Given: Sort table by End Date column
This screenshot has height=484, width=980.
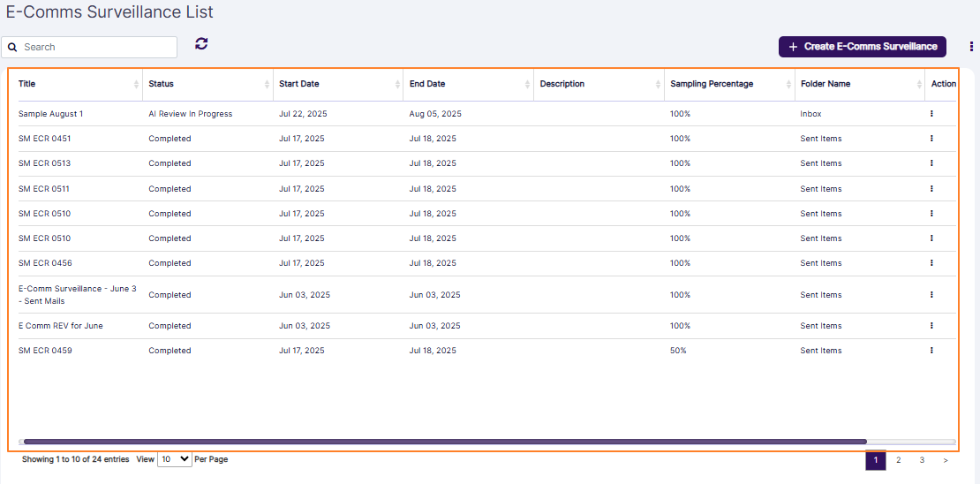Looking at the screenshot, I should tap(528, 85).
